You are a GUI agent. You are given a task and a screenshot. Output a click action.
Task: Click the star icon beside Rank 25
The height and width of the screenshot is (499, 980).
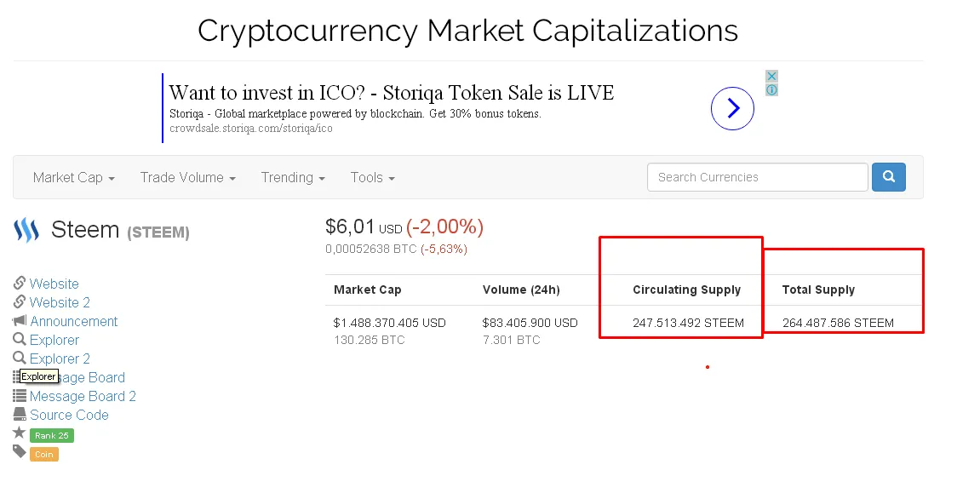[x=20, y=433]
